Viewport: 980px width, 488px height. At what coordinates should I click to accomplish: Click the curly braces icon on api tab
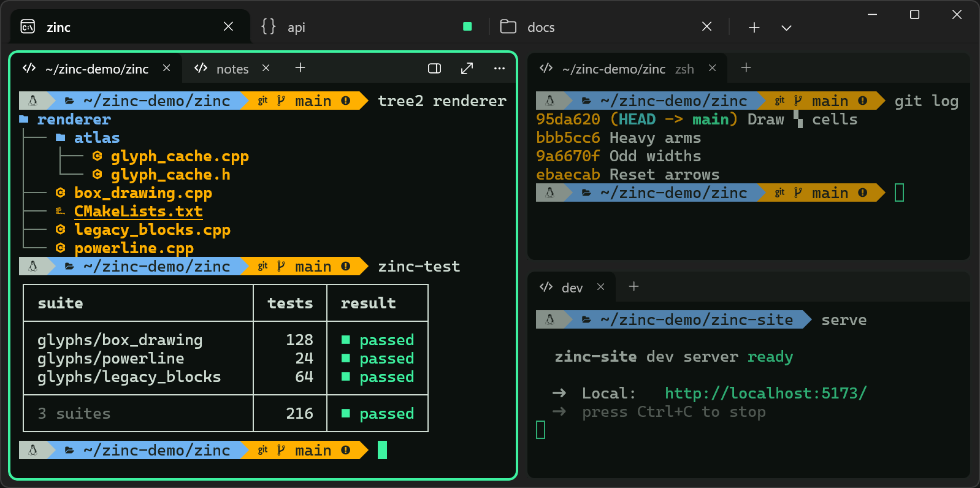point(269,26)
